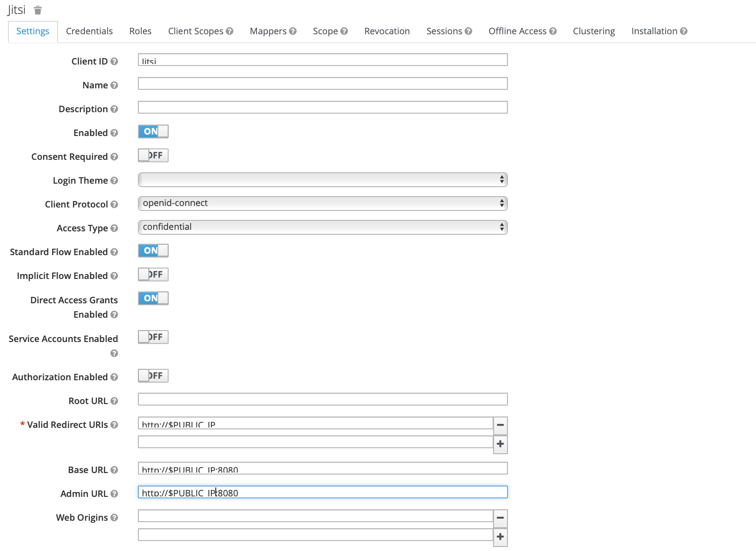Screen dimensions: 756x551
Task: Click the help icon next to Web Origins
Action: click(115, 518)
